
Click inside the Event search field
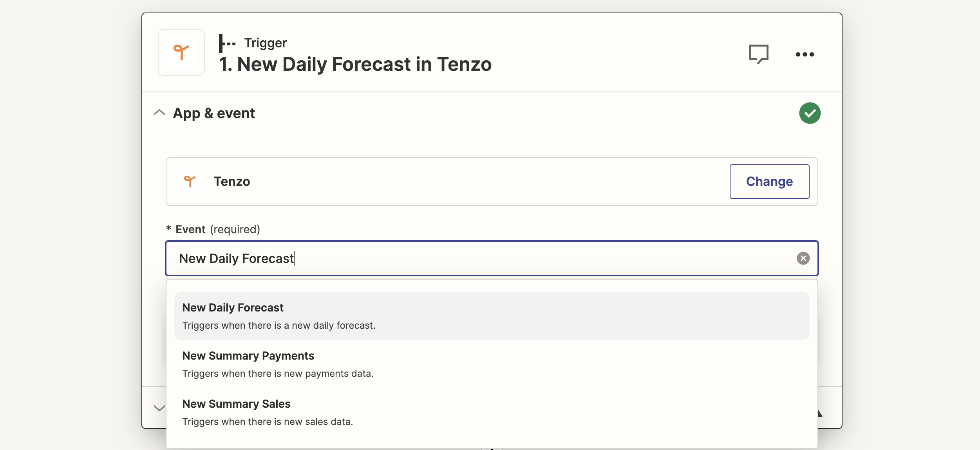[492, 258]
